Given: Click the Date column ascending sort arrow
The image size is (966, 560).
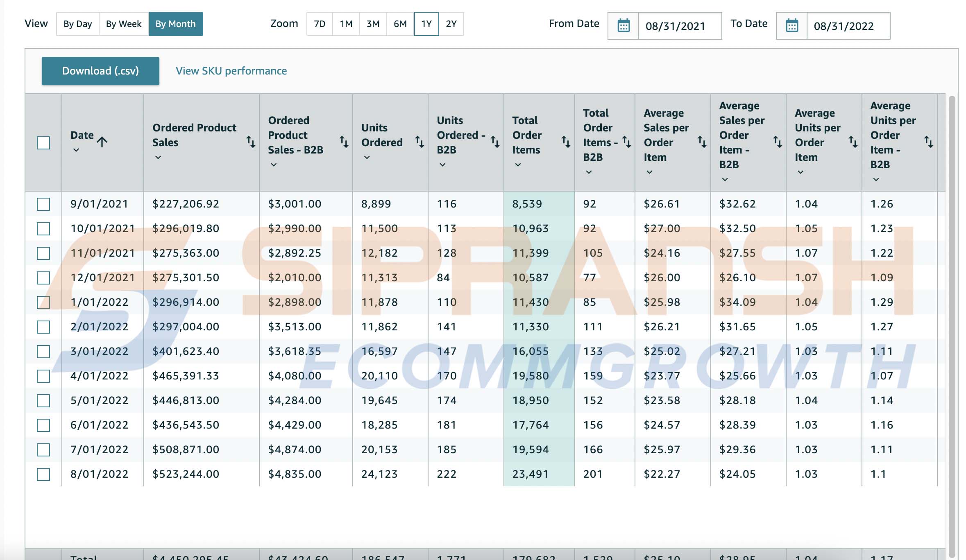Looking at the screenshot, I should tap(102, 142).
